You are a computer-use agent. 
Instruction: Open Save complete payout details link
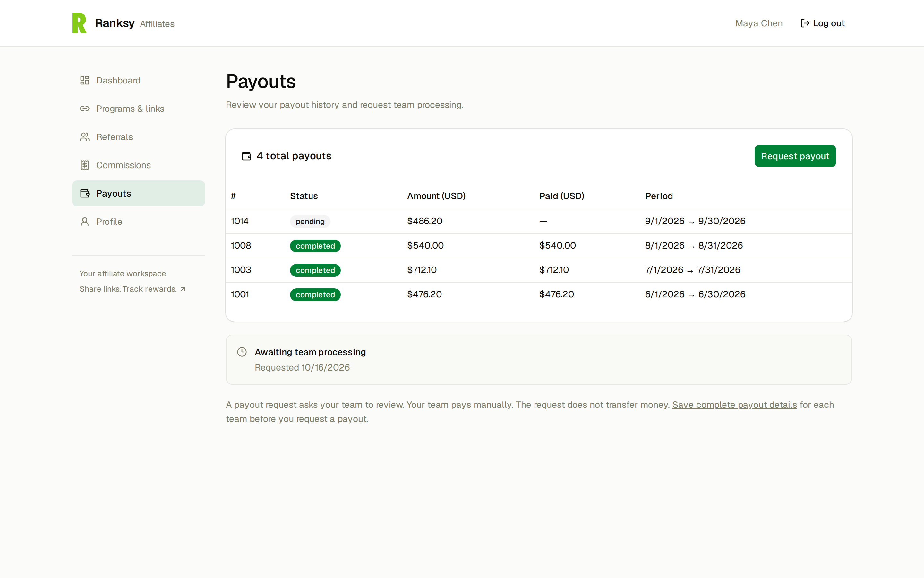pyautogui.click(x=734, y=405)
